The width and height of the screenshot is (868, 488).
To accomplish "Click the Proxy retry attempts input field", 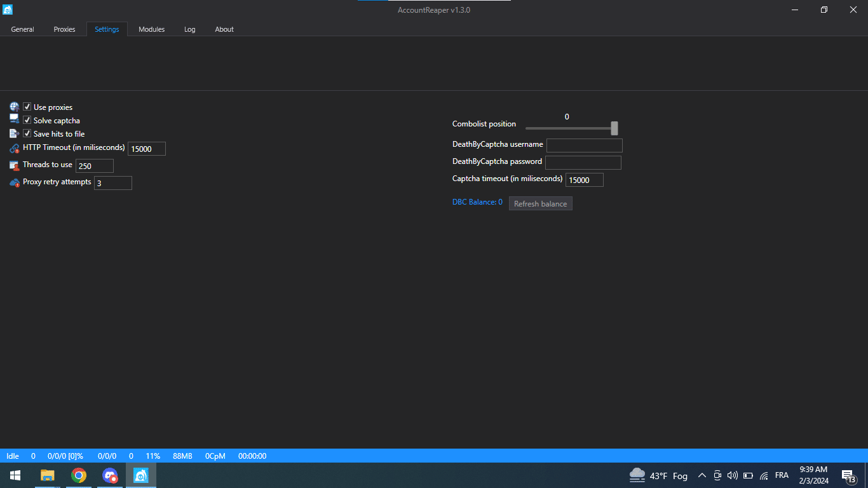I will [113, 183].
